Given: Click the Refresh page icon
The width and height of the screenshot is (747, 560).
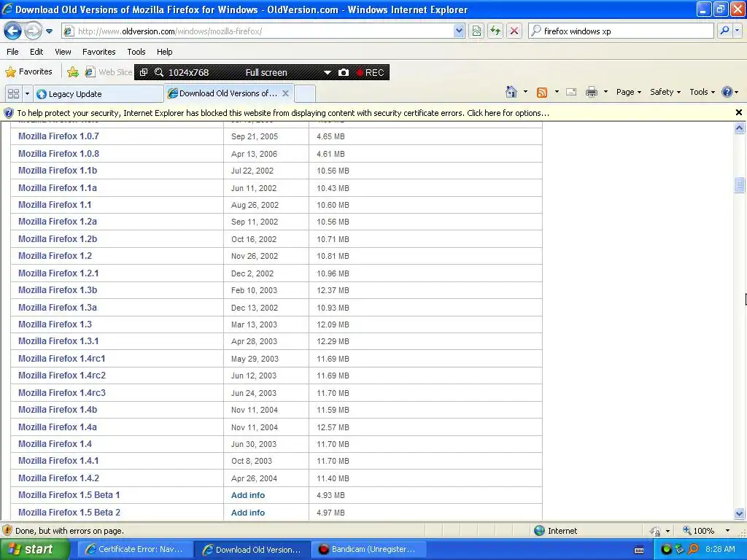Looking at the screenshot, I should pyautogui.click(x=495, y=31).
